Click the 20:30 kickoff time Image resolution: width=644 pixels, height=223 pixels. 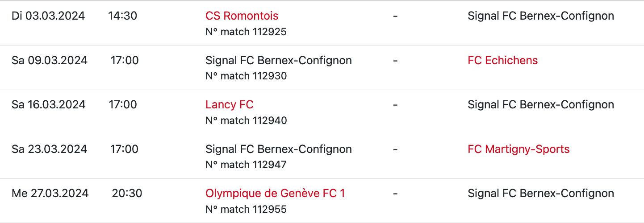(x=127, y=194)
